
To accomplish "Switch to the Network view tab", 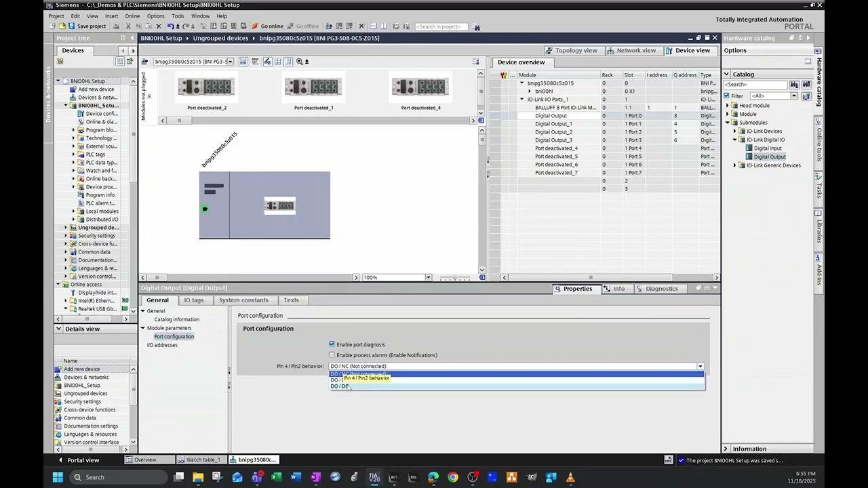I will (x=631, y=50).
